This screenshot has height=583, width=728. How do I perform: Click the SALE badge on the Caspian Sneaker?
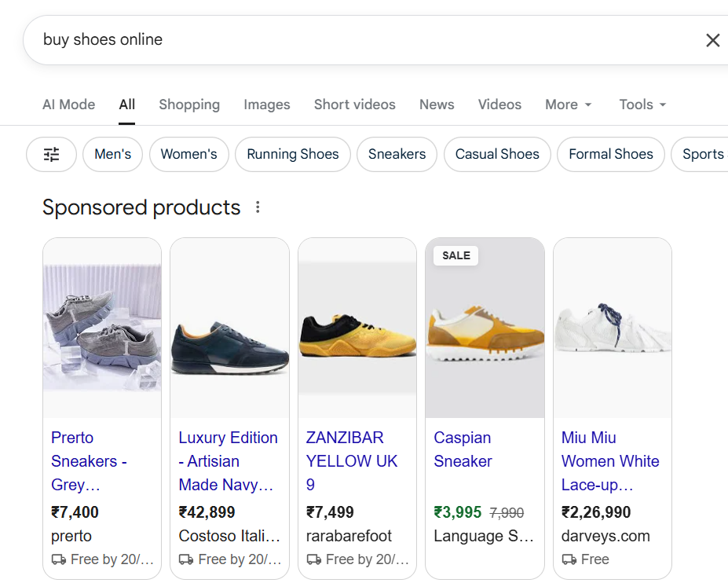(455, 255)
